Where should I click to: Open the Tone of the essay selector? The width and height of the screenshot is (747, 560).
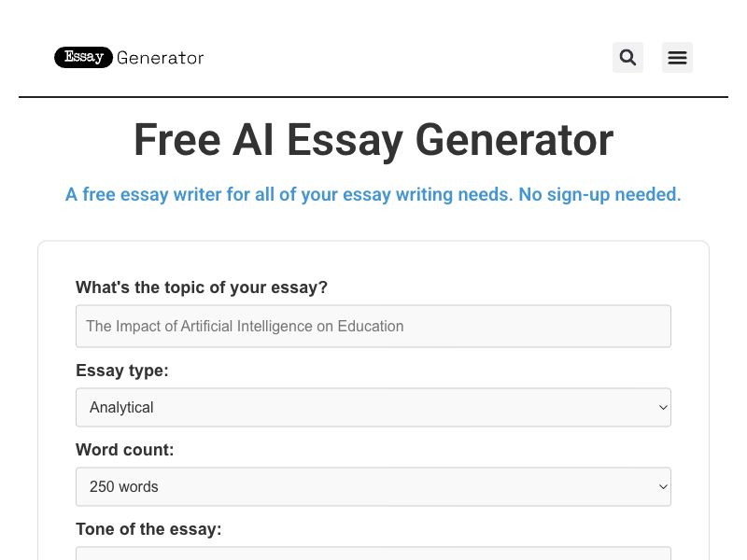point(373,554)
